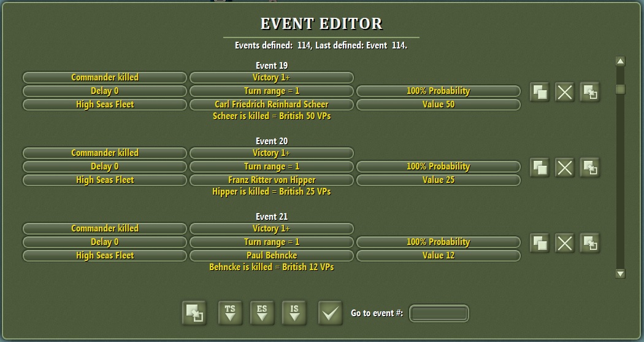Edit Event 21 '100% Probability' setting
Viewport: 644px width, 342px height.
(439, 243)
